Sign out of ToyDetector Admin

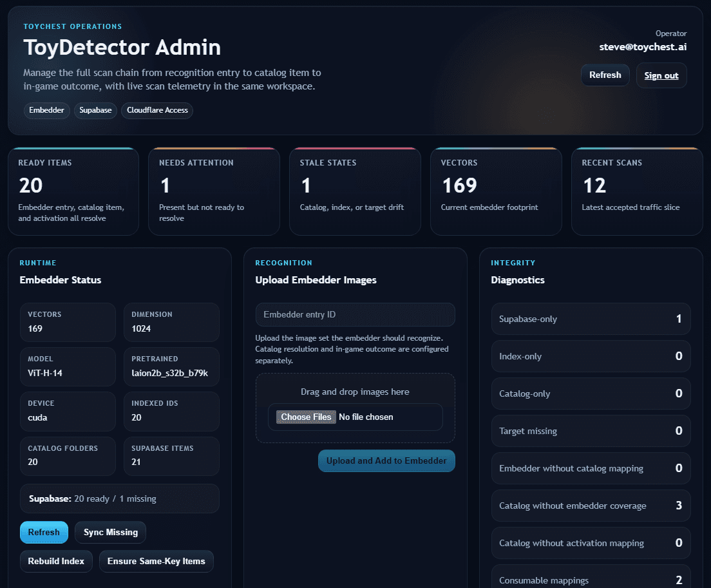pyautogui.click(x=661, y=75)
